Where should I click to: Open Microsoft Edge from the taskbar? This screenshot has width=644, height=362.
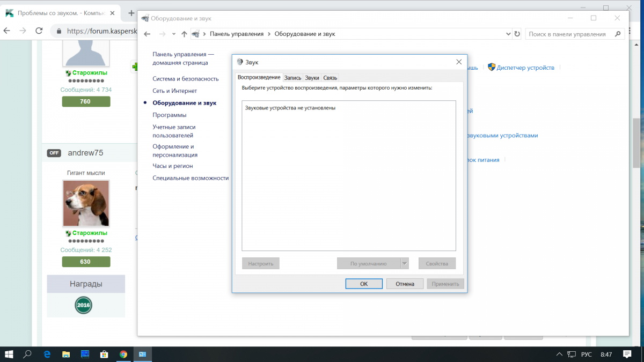(x=47, y=354)
